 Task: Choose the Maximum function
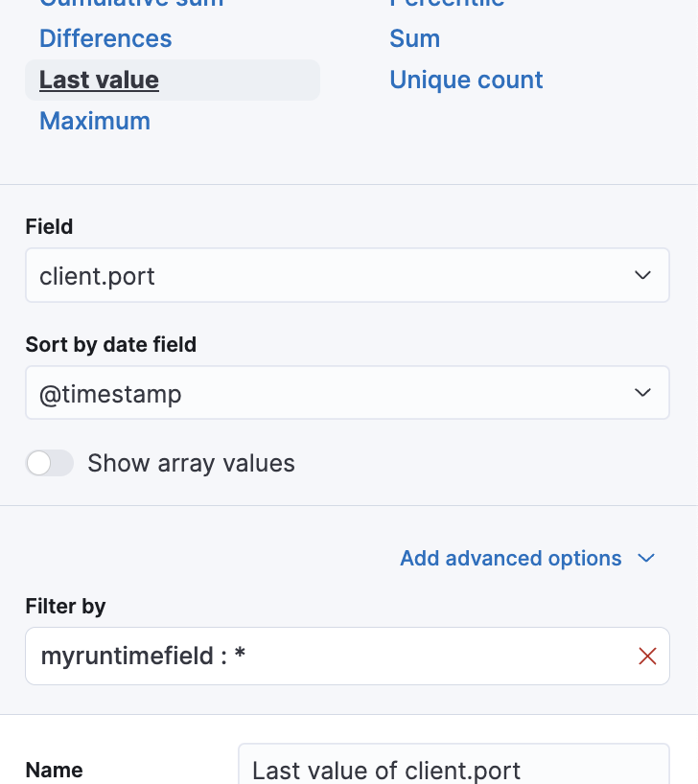click(x=95, y=122)
